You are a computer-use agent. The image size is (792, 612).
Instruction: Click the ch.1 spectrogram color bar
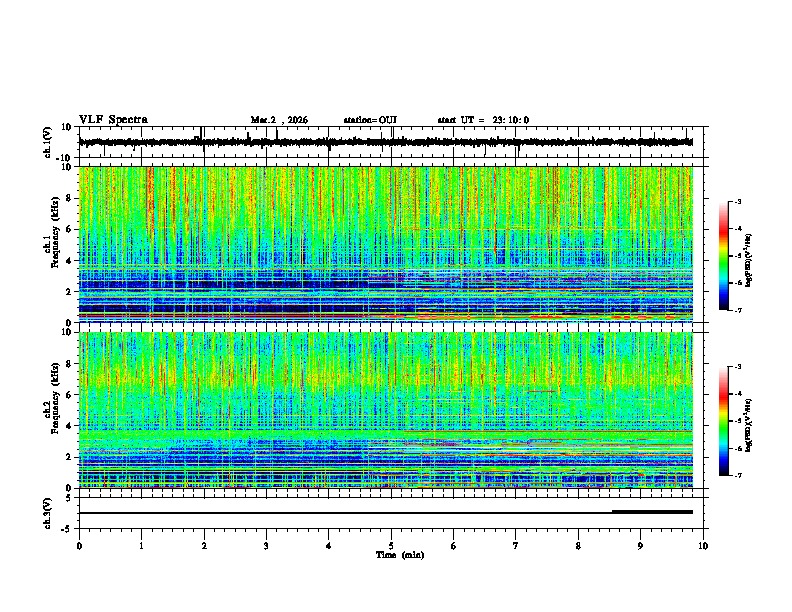click(x=723, y=256)
